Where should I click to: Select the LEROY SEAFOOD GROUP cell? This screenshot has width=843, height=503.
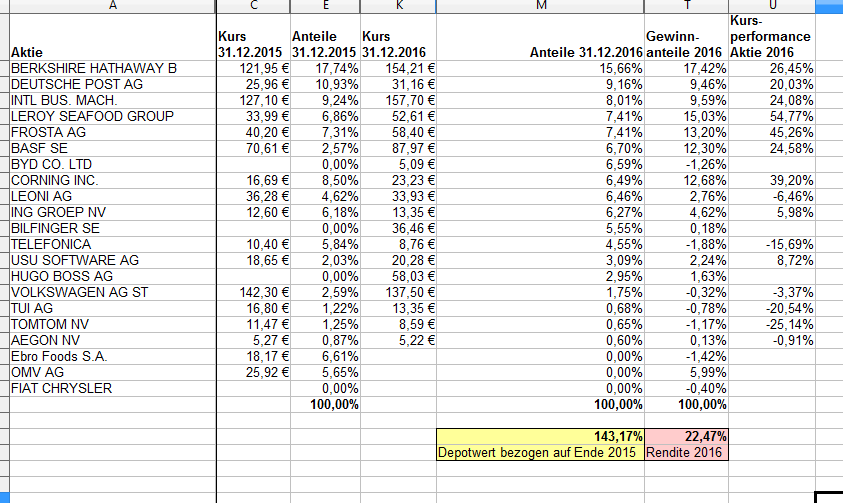coord(112,116)
